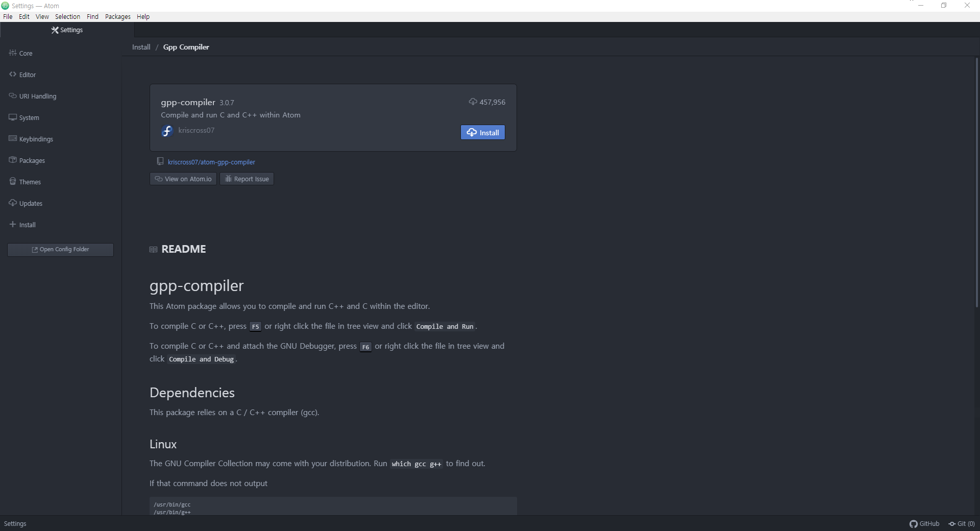Click the repository book icon
This screenshot has width=980, height=531.
160,161
